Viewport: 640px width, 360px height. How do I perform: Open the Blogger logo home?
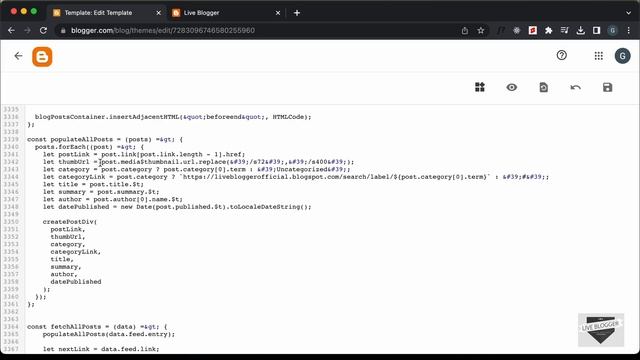tap(42, 57)
